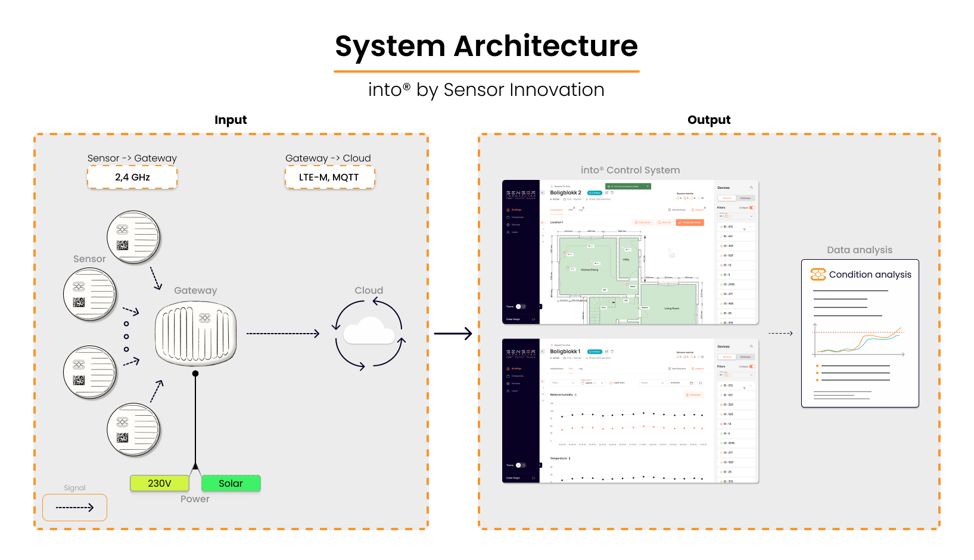Open Users in the Boligblokk 1 sidebar
This screenshot has width=974, height=560.
click(x=513, y=391)
